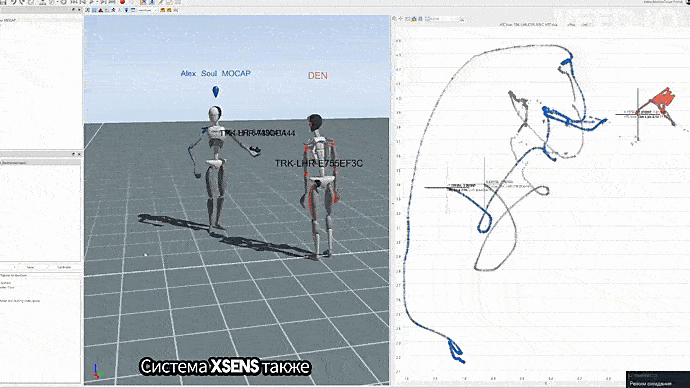
Task: Click the red triangle icon in viewport toolbar
Action: pos(100,10)
